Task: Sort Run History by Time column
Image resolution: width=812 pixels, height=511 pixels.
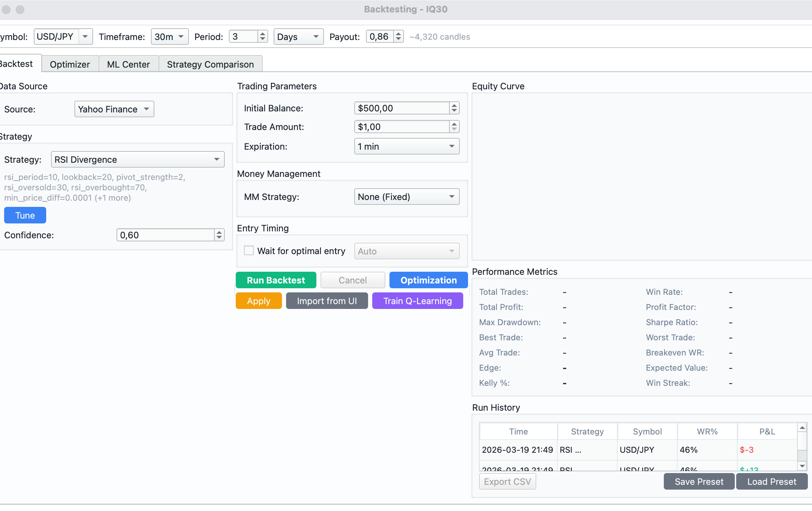Action: [x=518, y=432]
